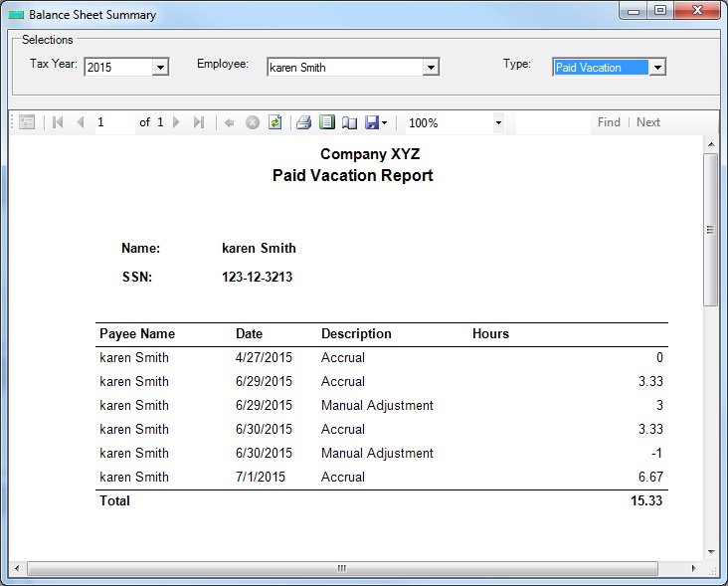Stop report rendering
This screenshot has width=728, height=586.
pos(253,122)
